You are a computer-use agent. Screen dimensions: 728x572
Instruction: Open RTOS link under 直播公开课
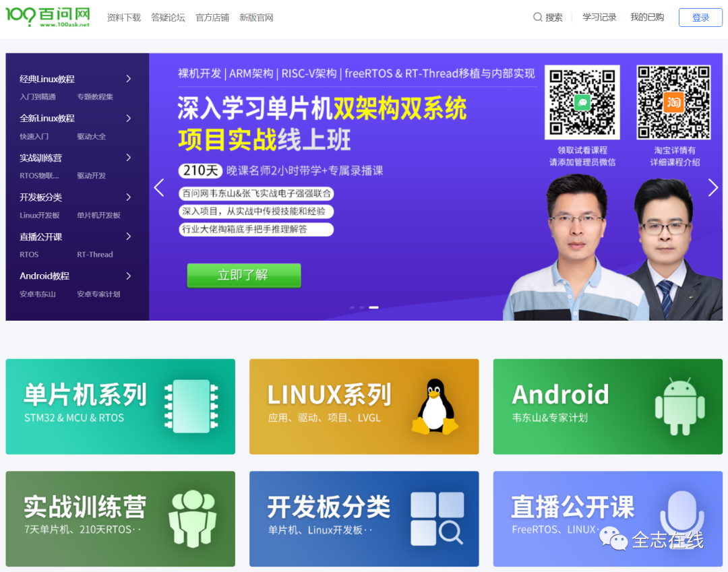pos(29,255)
